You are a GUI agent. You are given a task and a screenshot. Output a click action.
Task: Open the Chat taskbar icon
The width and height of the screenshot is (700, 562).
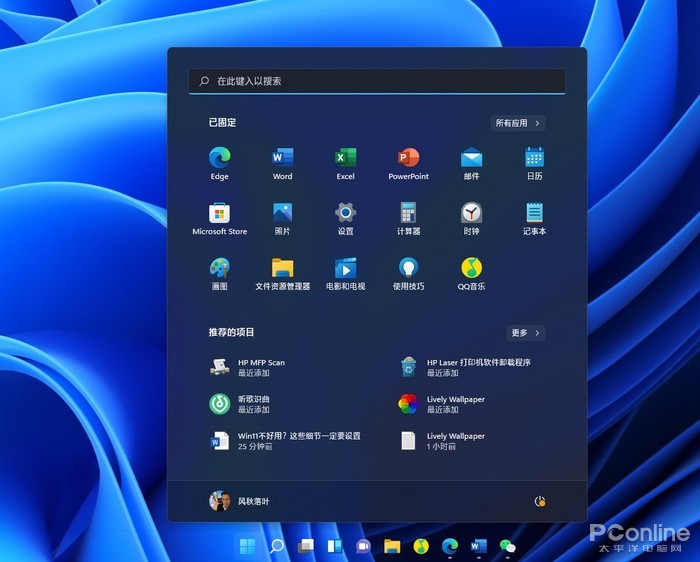pyautogui.click(x=363, y=545)
